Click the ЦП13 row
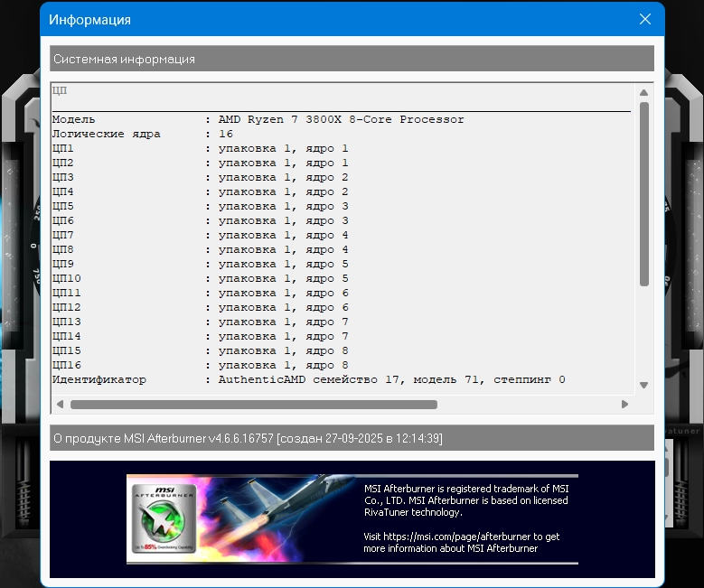This screenshot has width=704, height=588. pyautogui.click(x=201, y=322)
